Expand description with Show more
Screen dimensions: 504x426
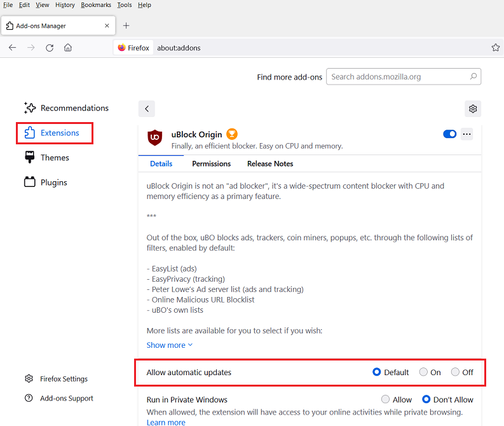click(169, 345)
